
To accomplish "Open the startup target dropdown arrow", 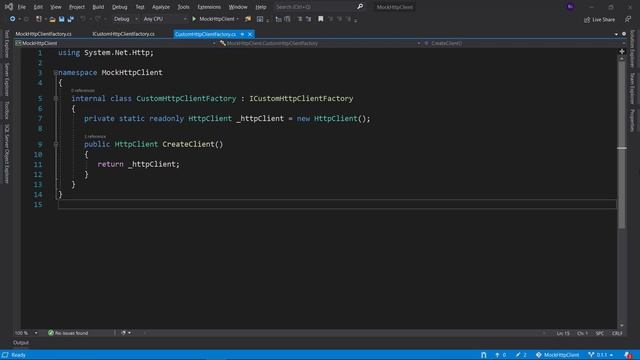I will pyautogui.click(x=238, y=19).
